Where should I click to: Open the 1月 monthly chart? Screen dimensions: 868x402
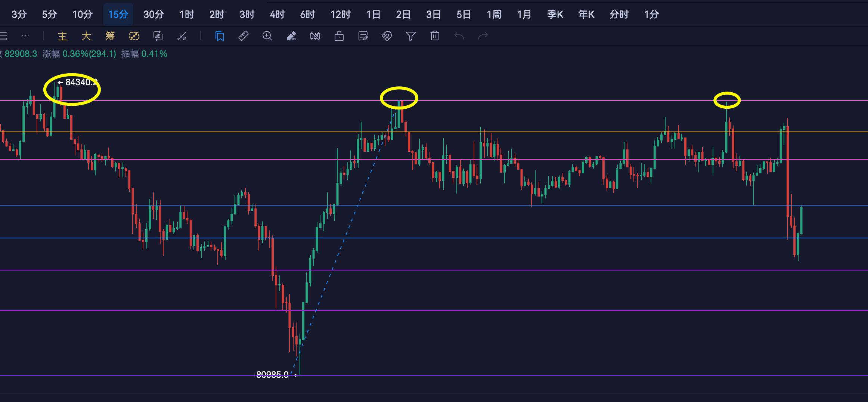click(524, 15)
